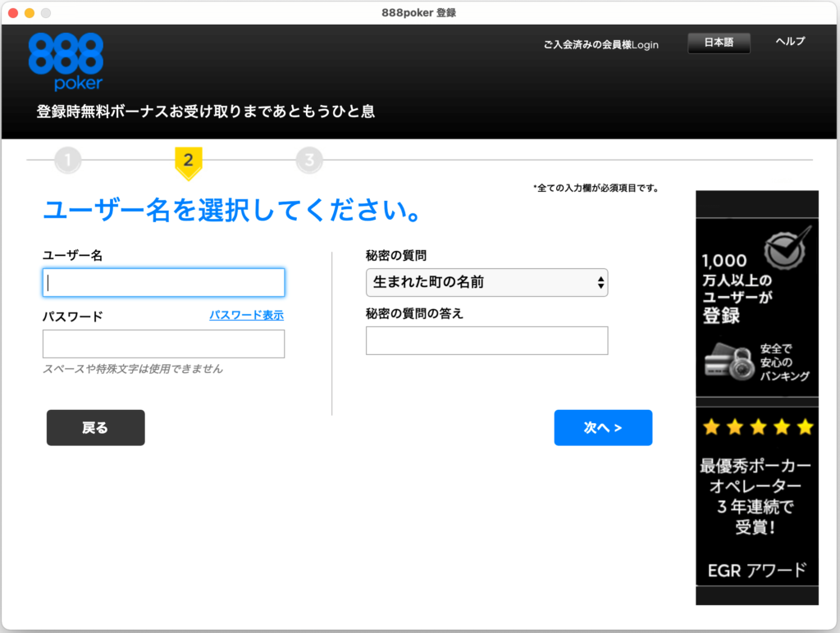Open the 秘密の質問 dropdown
The image size is (840, 633).
click(x=486, y=282)
